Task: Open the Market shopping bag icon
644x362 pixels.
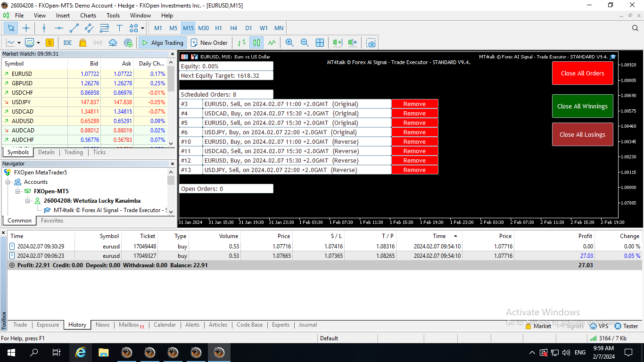Action: [83, 43]
